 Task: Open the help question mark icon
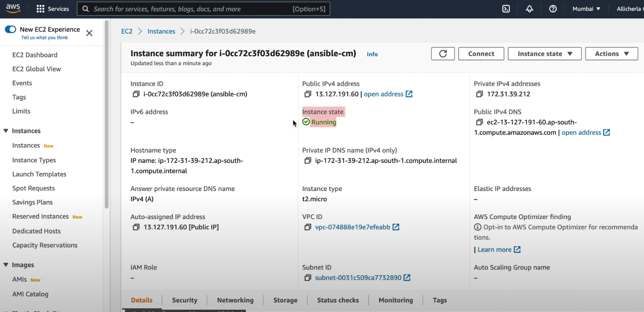[553, 9]
